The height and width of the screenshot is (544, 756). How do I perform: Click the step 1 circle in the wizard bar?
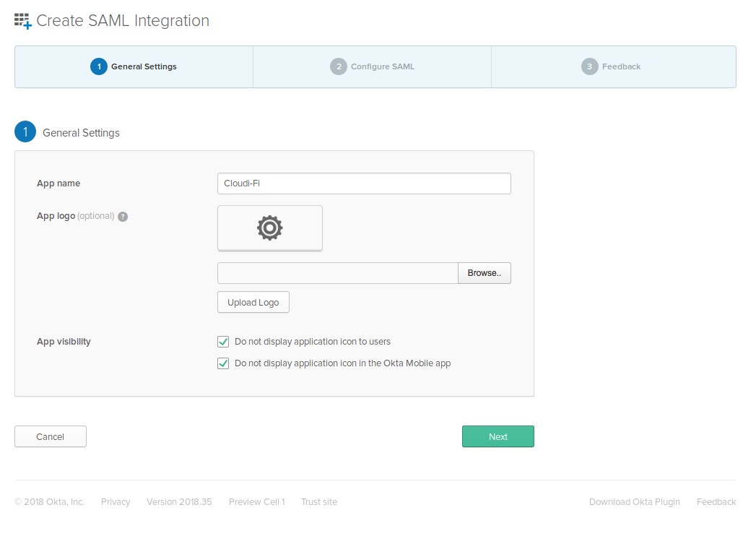[x=99, y=66]
